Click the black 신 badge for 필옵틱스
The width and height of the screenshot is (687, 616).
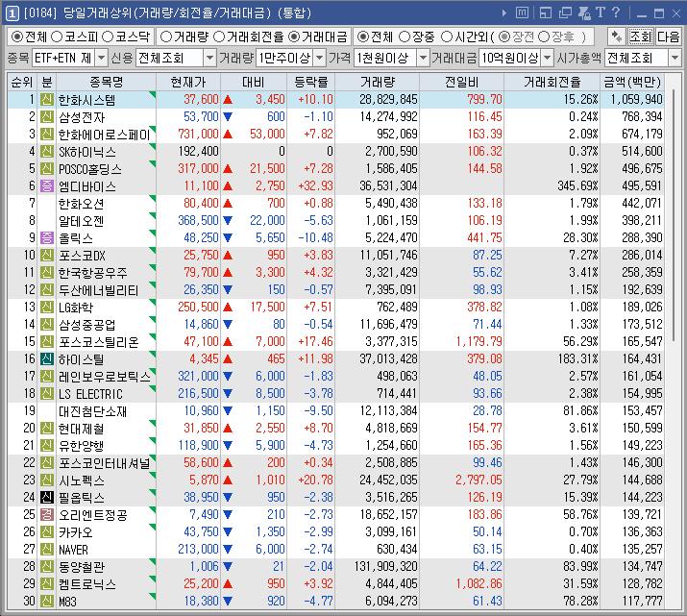47,497
